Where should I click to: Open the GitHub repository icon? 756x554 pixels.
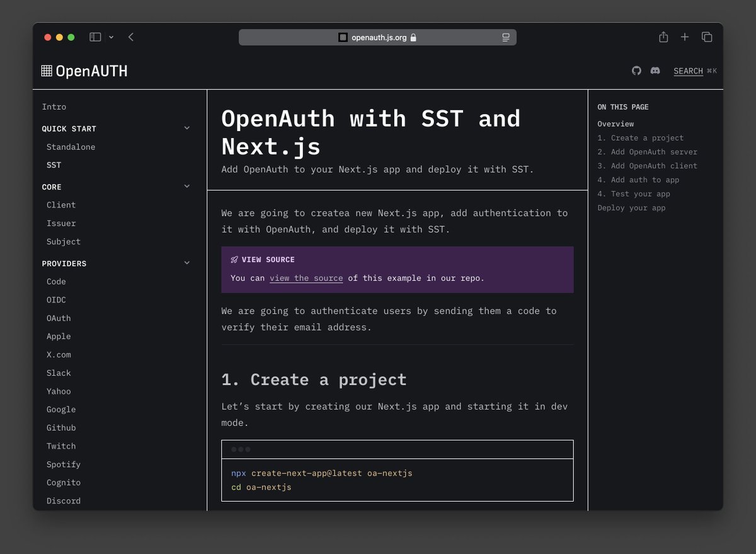tap(636, 71)
